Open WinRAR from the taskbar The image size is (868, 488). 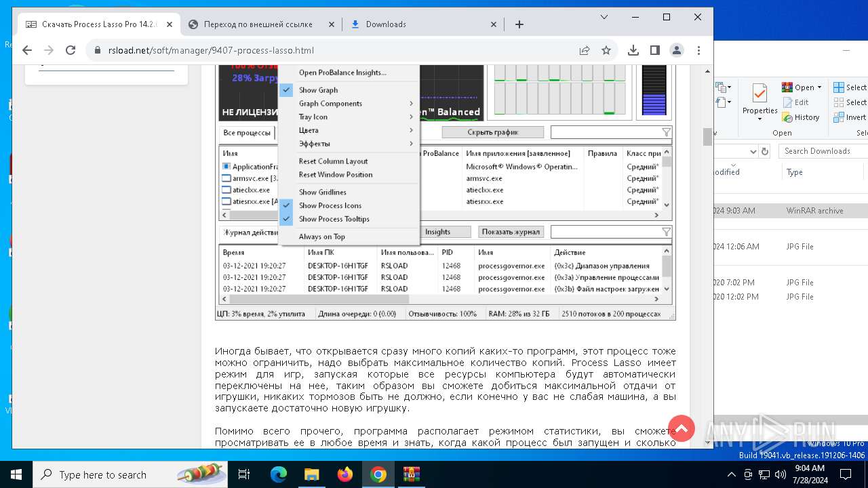[412, 474]
